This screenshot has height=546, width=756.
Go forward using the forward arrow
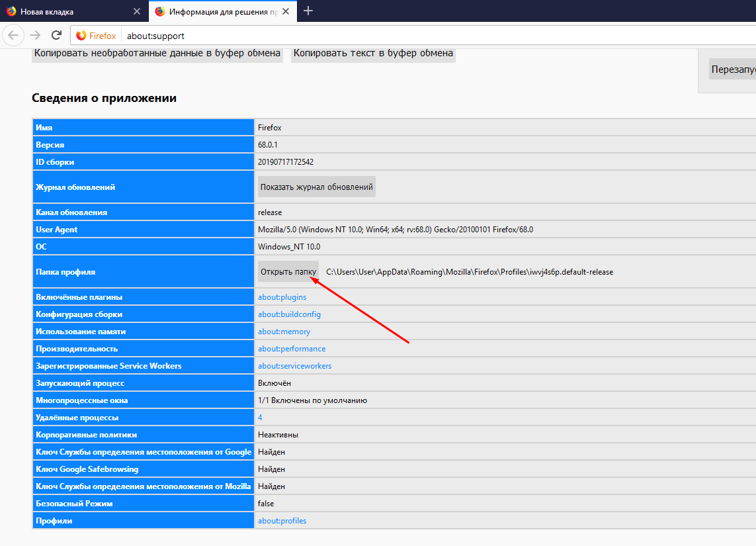35,35
